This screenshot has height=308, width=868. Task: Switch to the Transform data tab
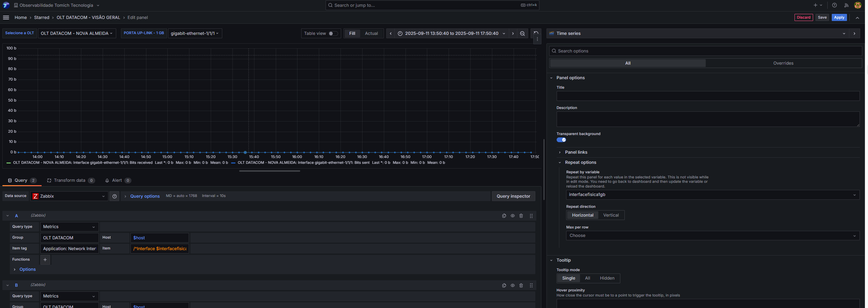coord(71,180)
